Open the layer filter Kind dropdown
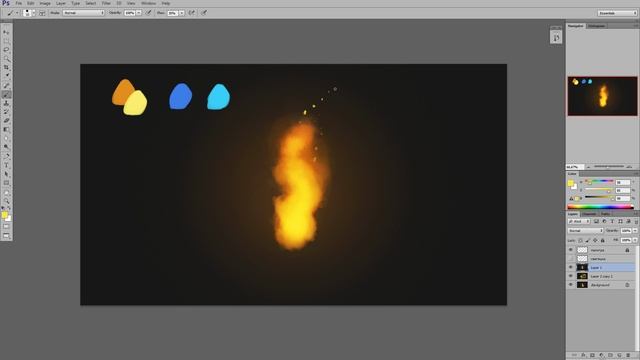This screenshot has width=640, height=360. (579, 221)
